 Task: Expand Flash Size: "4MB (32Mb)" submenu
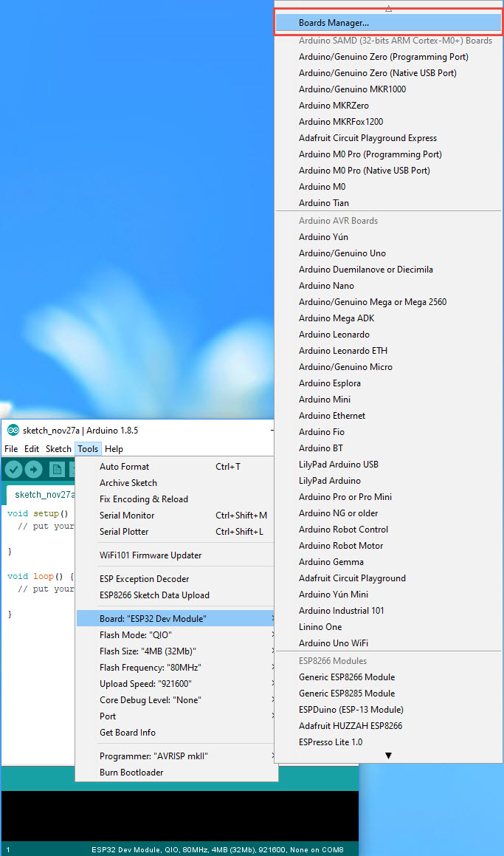(x=176, y=651)
